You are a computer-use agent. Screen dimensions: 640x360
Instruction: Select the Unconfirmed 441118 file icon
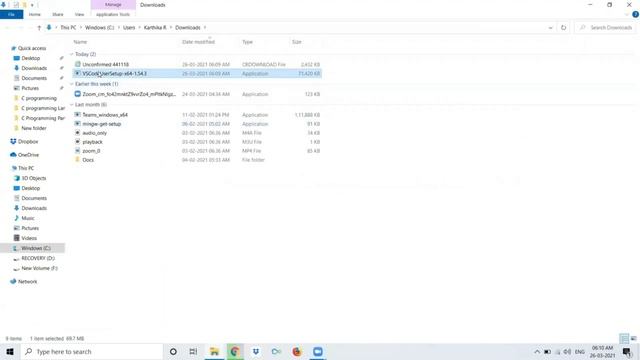click(78, 64)
